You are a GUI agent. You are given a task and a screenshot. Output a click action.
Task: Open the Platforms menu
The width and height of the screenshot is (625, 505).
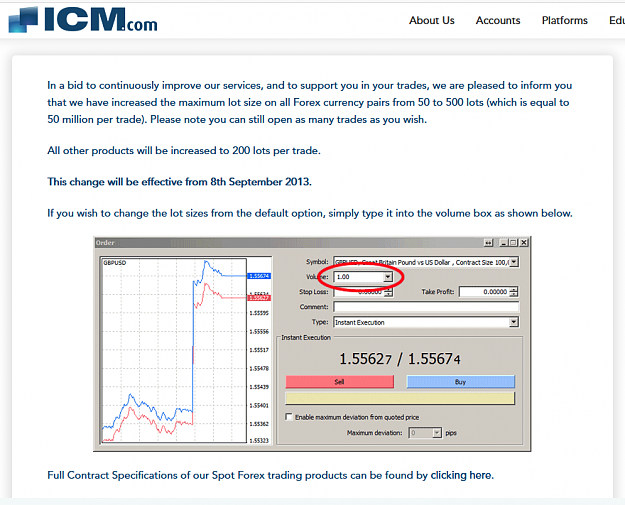point(564,20)
